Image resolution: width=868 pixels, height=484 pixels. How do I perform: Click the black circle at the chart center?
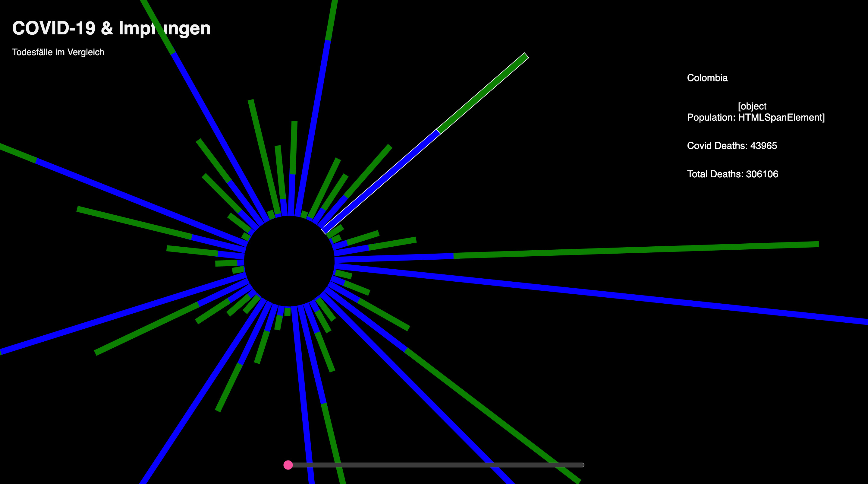[289, 261]
